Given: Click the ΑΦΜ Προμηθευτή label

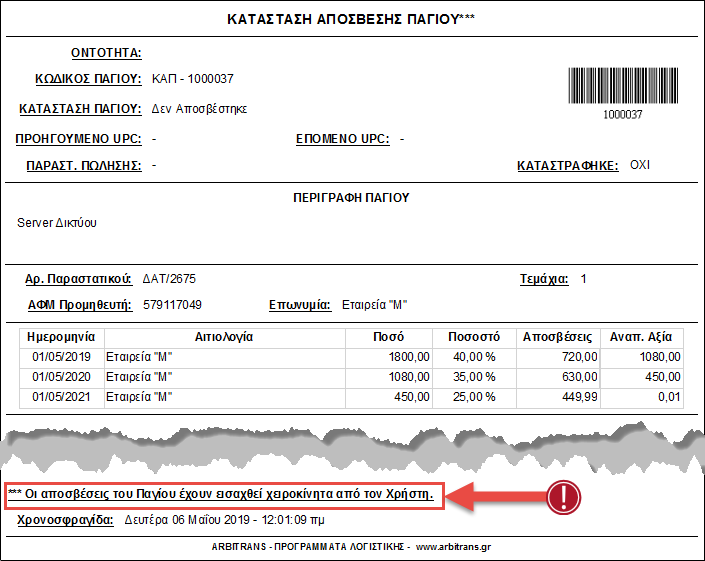Looking at the screenshot, I should click(80, 305).
